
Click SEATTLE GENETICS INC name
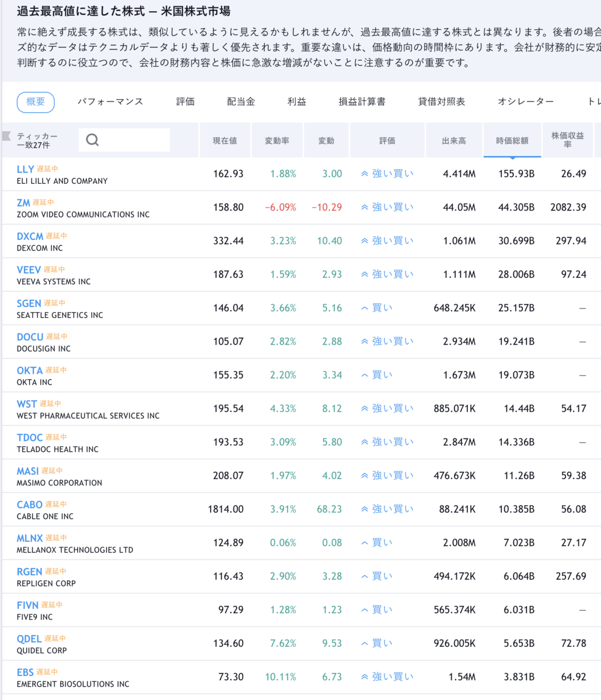tap(60, 316)
